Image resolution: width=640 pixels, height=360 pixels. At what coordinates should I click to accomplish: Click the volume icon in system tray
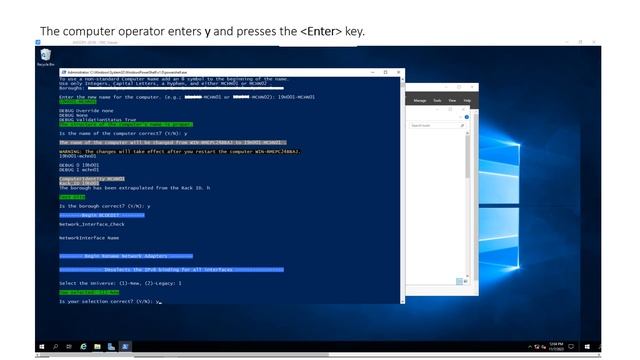click(x=543, y=347)
